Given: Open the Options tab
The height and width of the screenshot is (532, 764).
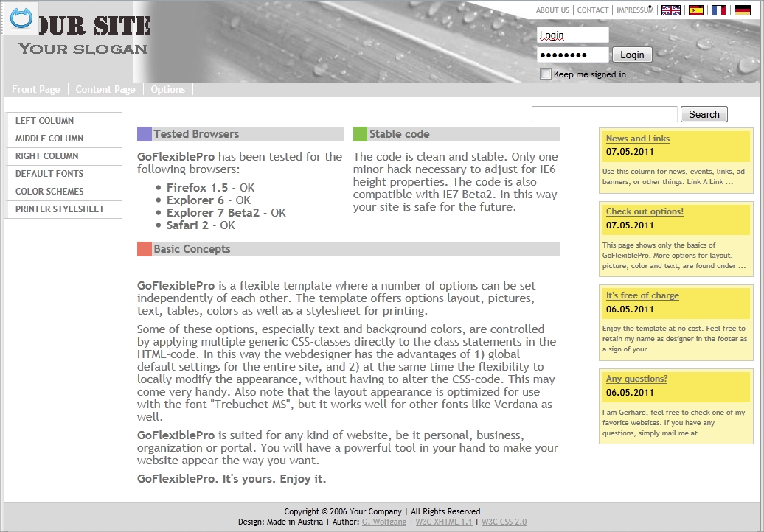Looking at the screenshot, I should 167,90.
